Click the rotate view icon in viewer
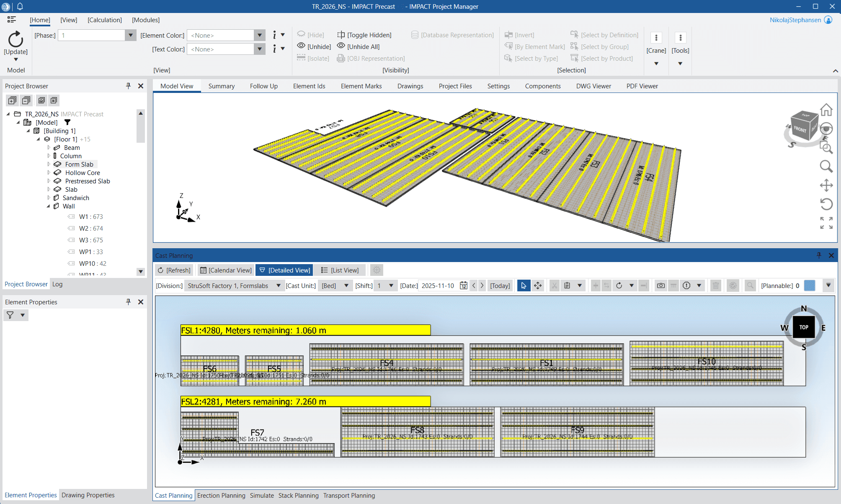This screenshot has width=841, height=504. tap(826, 204)
